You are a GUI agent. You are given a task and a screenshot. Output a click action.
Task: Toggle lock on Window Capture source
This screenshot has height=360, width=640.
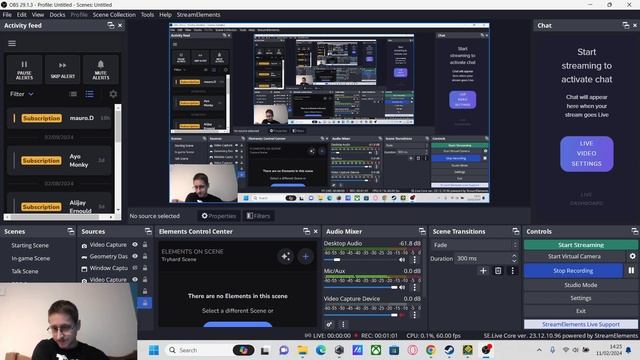pyautogui.click(x=145, y=268)
